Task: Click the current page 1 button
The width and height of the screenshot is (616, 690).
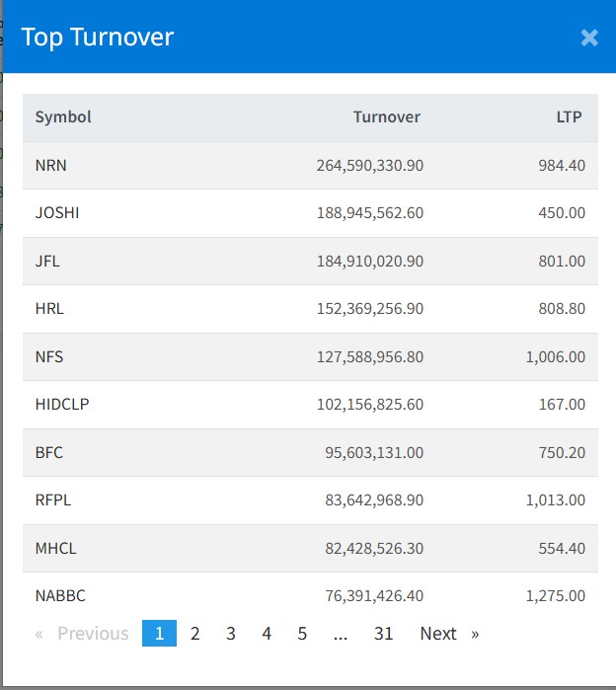Action: 159,634
